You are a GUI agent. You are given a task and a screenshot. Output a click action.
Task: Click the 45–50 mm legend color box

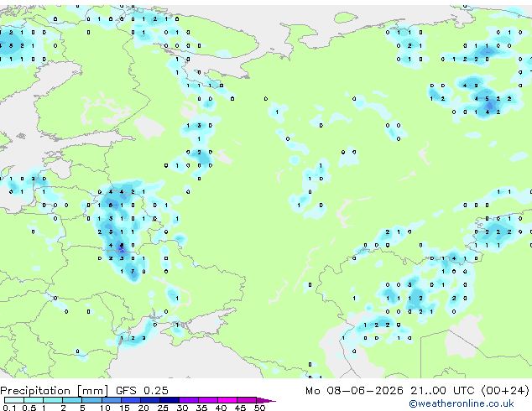click(x=246, y=400)
